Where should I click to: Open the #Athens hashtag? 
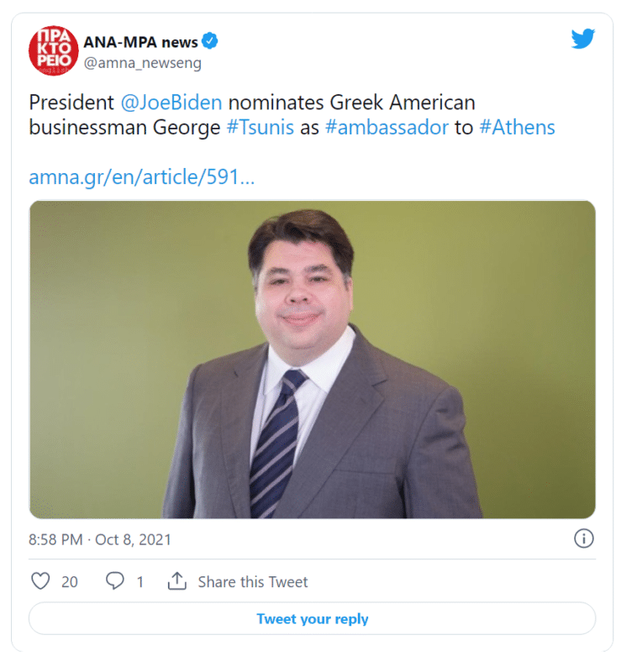(x=517, y=128)
